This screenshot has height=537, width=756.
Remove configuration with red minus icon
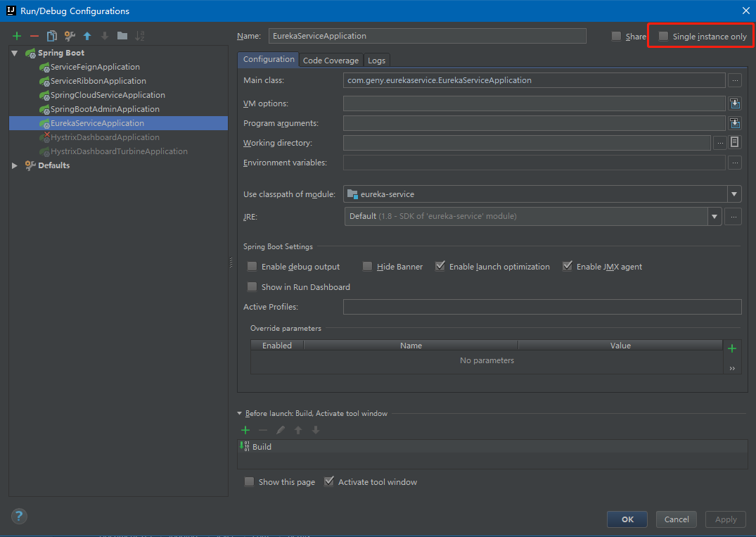click(34, 36)
